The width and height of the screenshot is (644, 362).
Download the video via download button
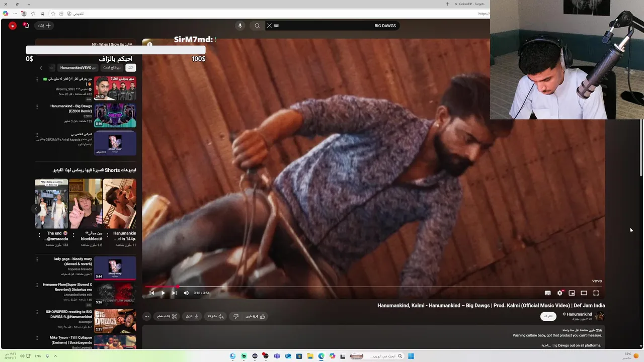pyautogui.click(x=192, y=316)
